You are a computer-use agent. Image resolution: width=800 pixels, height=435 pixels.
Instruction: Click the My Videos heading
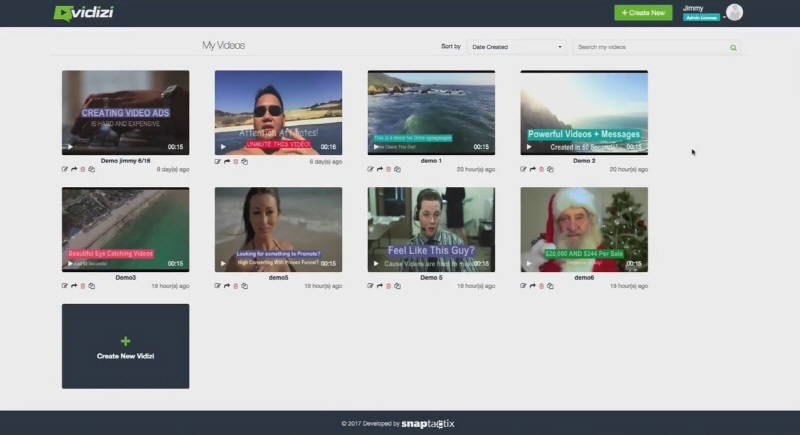[x=223, y=45]
